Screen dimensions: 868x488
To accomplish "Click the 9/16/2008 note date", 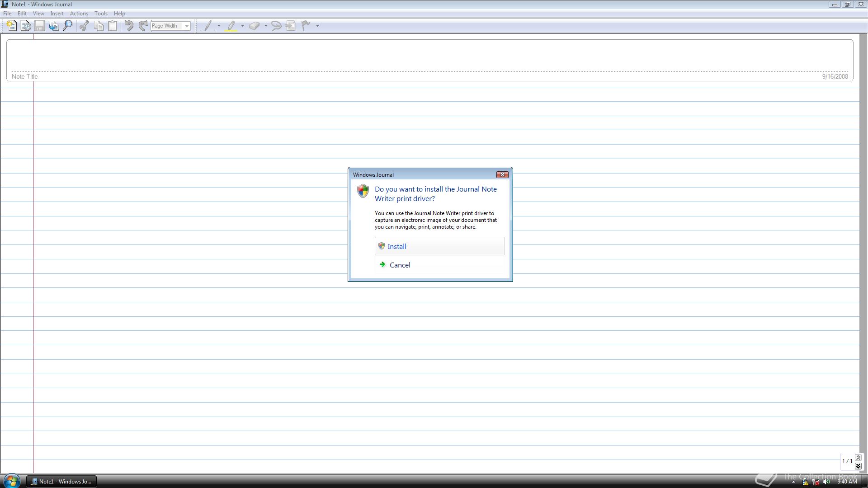I will click(x=835, y=76).
